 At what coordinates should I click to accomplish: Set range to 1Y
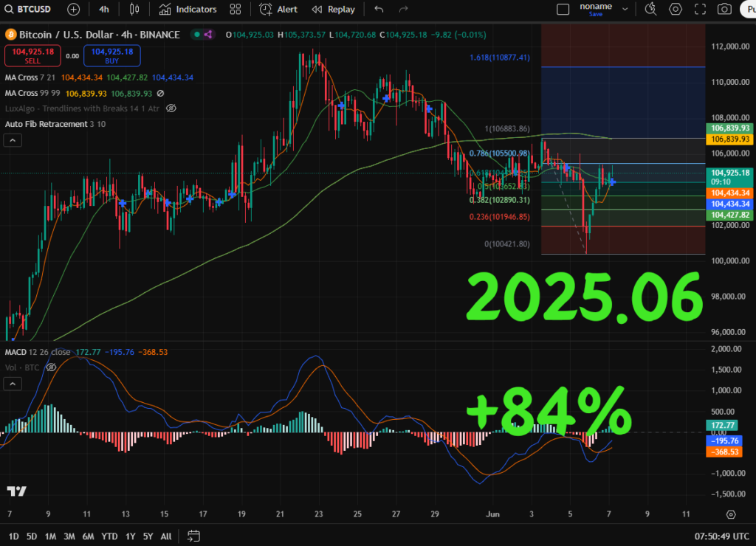pyautogui.click(x=130, y=536)
